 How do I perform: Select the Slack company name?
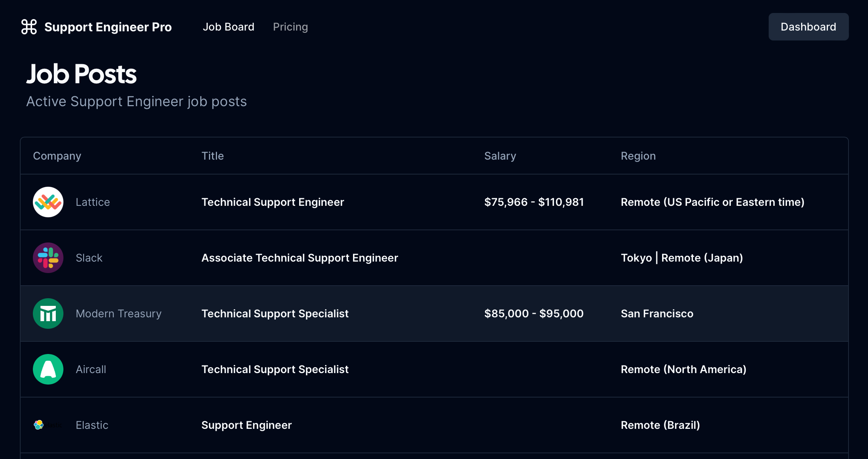(89, 258)
